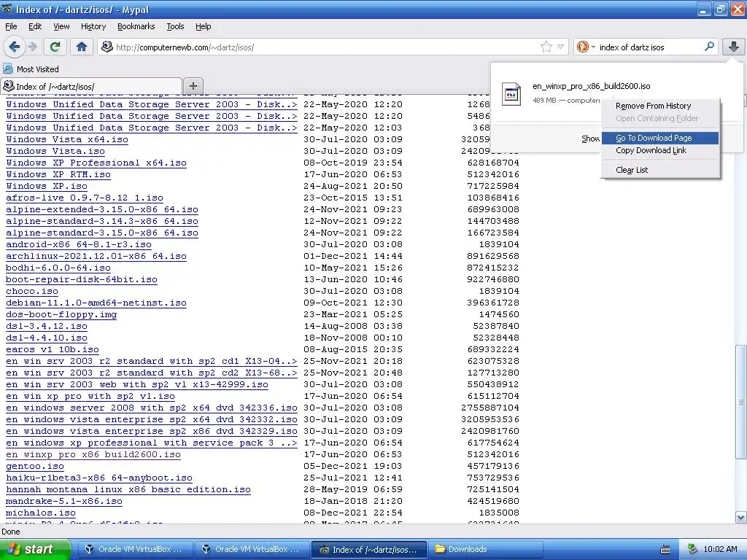Switch to second Oracle VM VirtualBox taskbar item
Screen dimensions: 747x560
252,549
